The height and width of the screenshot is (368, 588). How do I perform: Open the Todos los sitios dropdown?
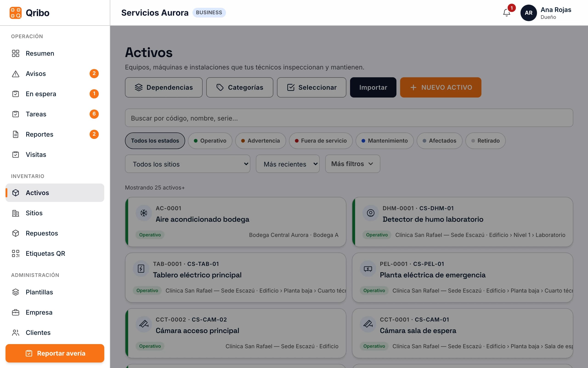click(x=188, y=164)
